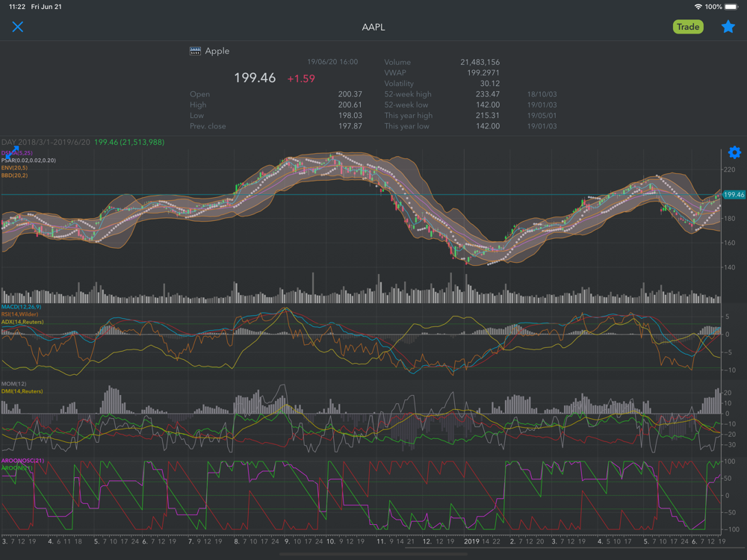Expand chart with blue arrows icon
Image resolution: width=747 pixels, height=560 pixels.
coord(12,152)
